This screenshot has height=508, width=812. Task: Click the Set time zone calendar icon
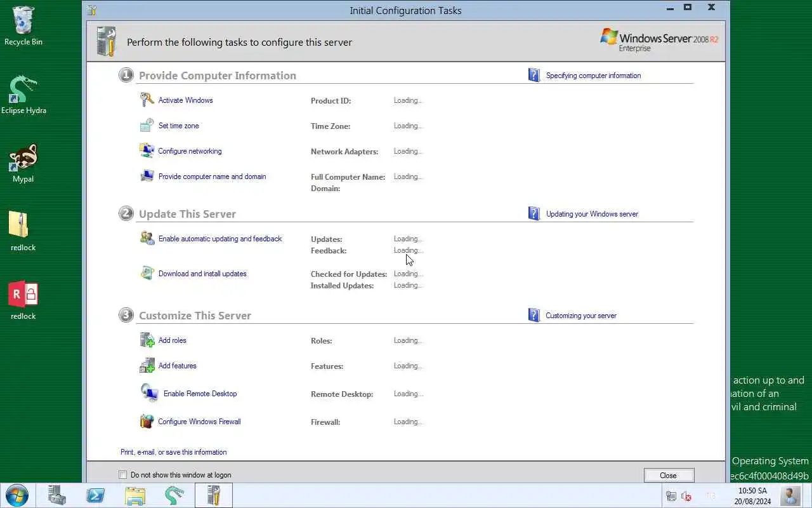(x=147, y=125)
